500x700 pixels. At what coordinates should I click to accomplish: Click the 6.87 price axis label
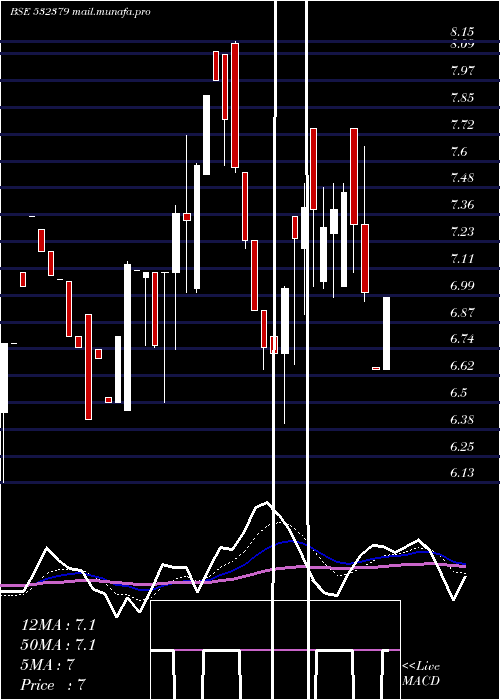tap(462, 312)
